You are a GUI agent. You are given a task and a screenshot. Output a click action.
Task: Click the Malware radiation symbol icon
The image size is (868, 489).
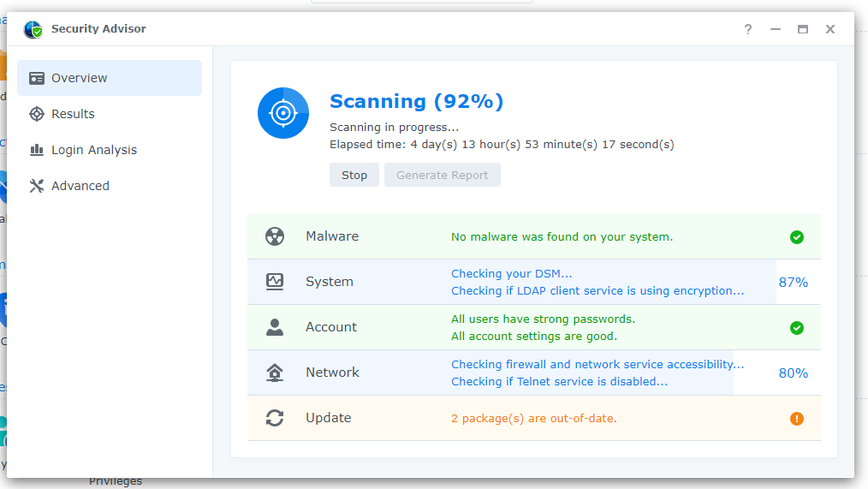pyautogui.click(x=275, y=237)
